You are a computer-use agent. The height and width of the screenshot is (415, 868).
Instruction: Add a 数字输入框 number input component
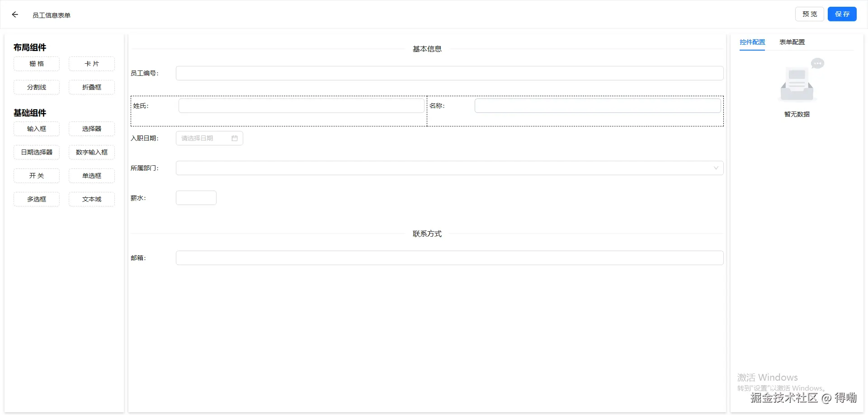92,152
